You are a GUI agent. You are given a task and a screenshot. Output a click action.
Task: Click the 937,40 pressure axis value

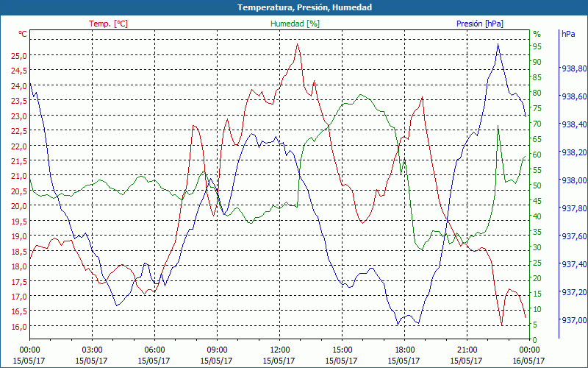574,264
